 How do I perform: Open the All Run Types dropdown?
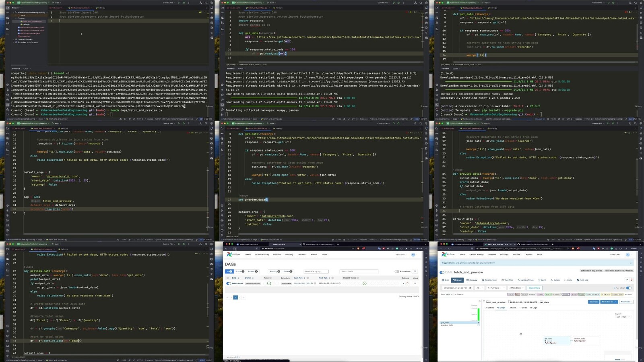(496, 288)
